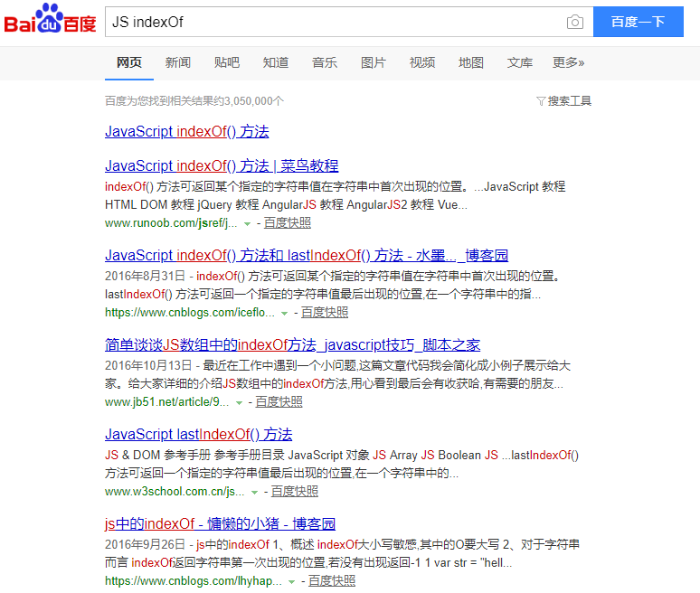Open first JavaScript indexOf() 方法 result

click(x=186, y=131)
